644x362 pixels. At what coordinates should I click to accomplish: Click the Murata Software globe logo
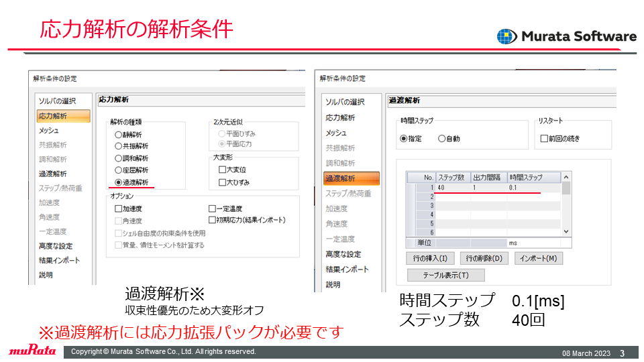tap(507, 36)
